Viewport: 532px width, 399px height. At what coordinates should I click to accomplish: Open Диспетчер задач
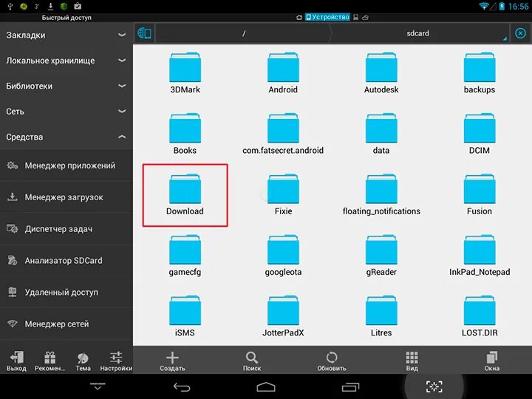pos(66,229)
